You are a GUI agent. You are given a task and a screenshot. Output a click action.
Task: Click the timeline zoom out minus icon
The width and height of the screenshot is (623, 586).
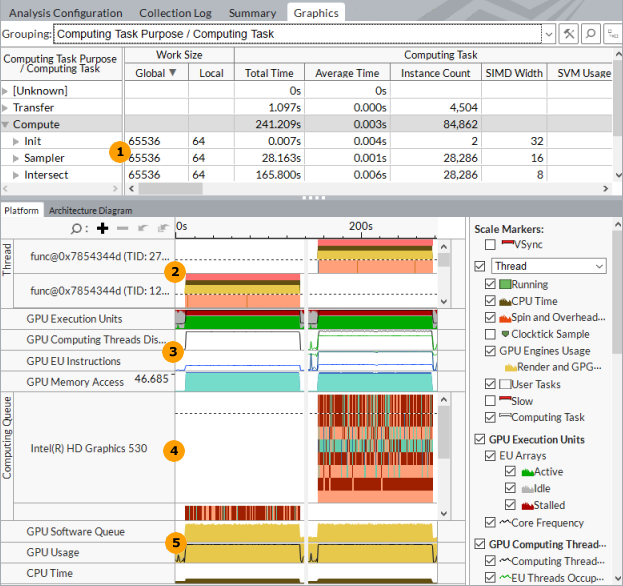coord(122,227)
